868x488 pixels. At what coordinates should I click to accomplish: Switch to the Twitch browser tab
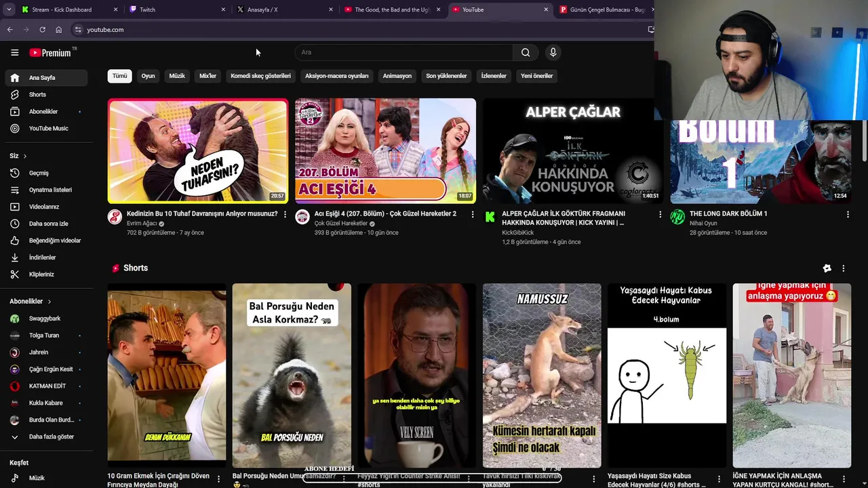(178, 9)
